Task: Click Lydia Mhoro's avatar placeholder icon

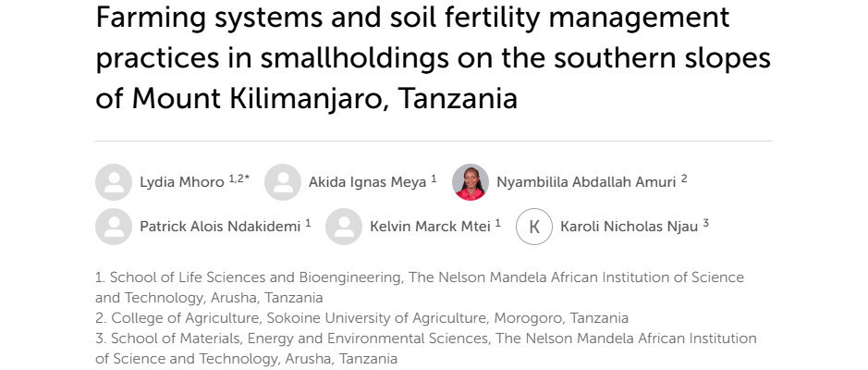Action: [x=114, y=182]
